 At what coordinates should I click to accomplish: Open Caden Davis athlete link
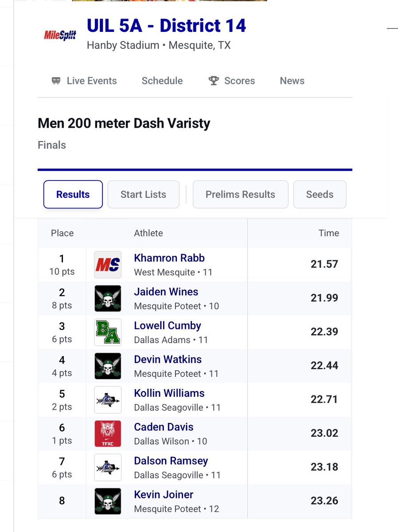pos(164,427)
